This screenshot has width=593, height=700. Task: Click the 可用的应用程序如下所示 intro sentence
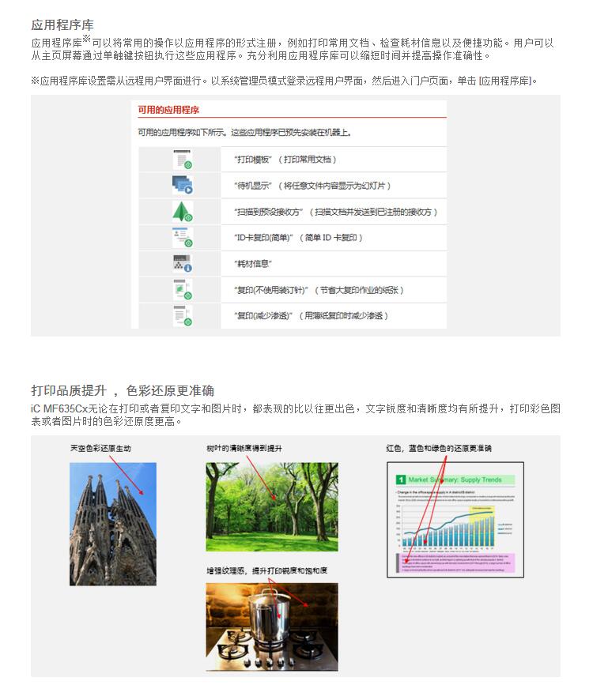(244, 133)
